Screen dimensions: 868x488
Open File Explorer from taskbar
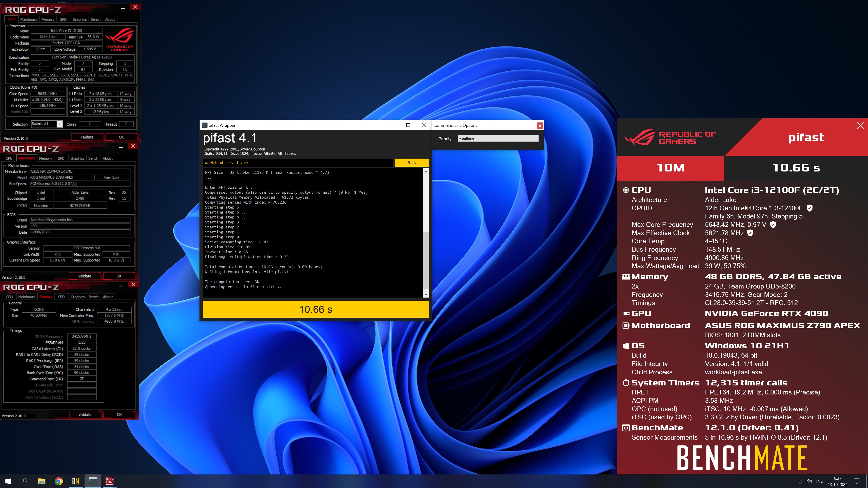click(x=42, y=481)
